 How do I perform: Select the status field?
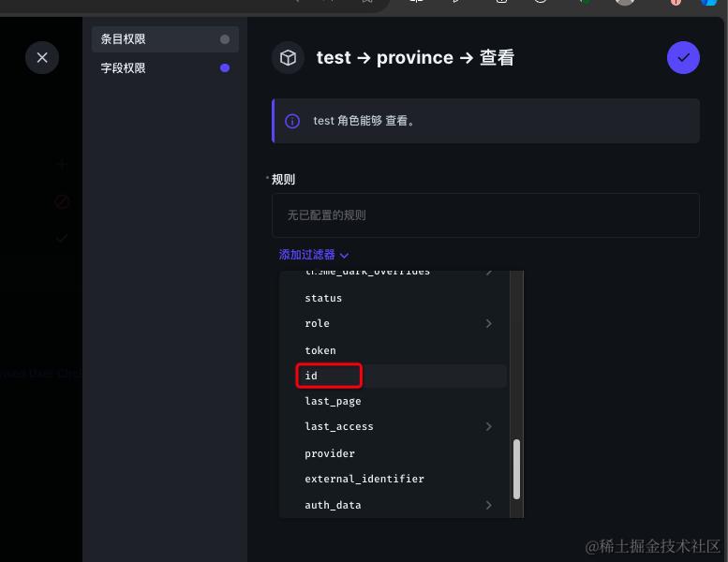[402, 298]
